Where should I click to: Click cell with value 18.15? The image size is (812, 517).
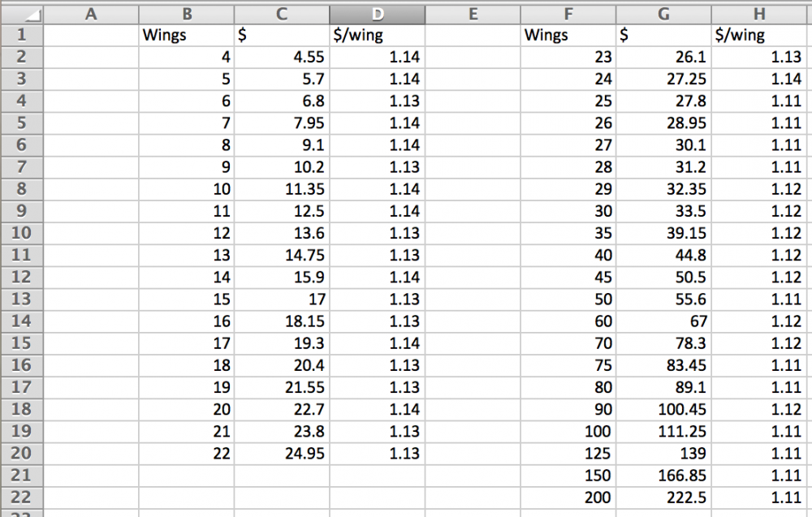[282, 321]
